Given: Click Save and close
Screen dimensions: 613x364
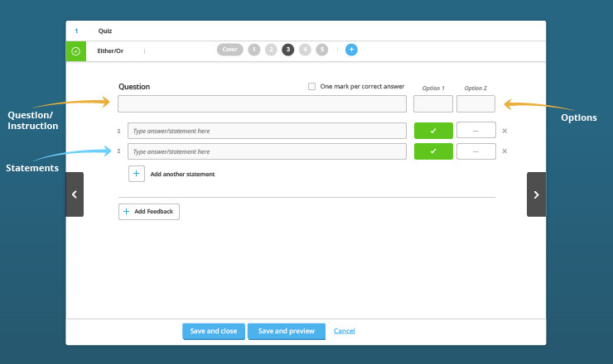Looking at the screenshot, I should [x=214, y=331].
